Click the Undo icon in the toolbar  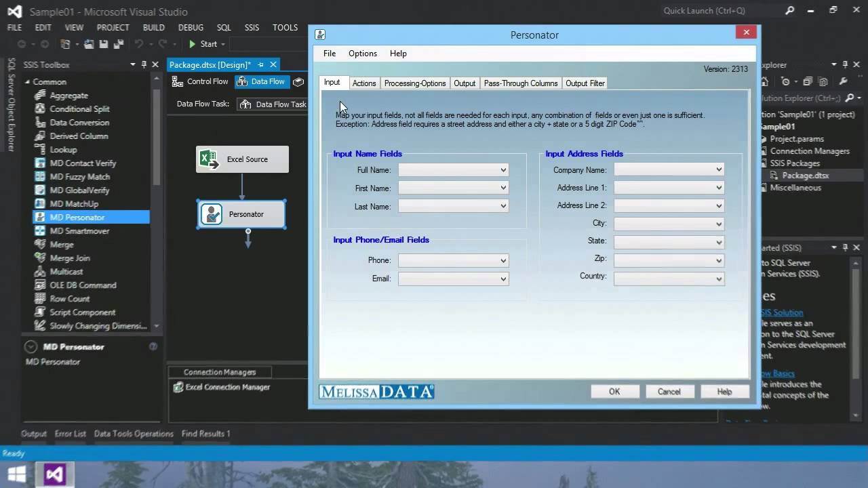tap(139, 44)
